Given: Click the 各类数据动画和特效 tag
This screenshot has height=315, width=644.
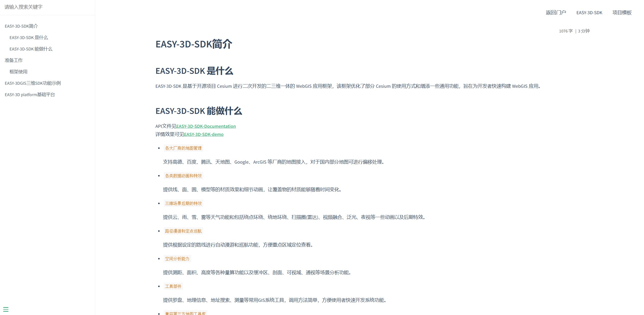Looking at the screenshot, I should (183, 176).
